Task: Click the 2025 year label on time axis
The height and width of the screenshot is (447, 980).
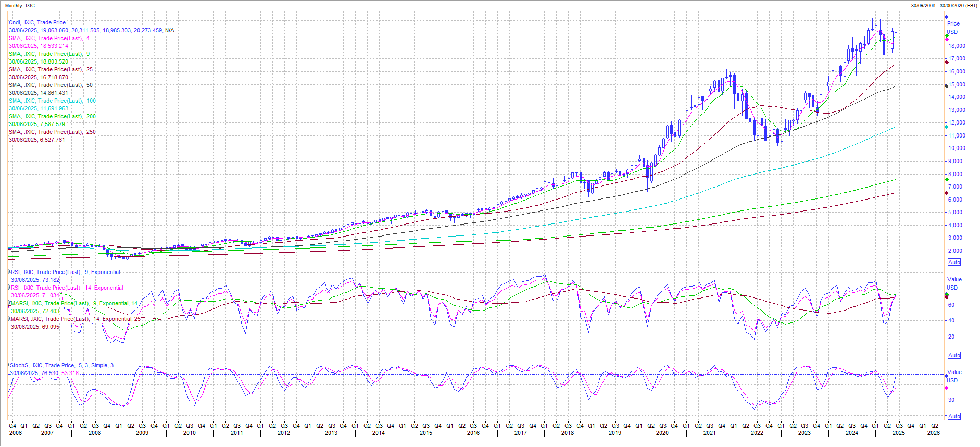Action: (x=898, y=433)
